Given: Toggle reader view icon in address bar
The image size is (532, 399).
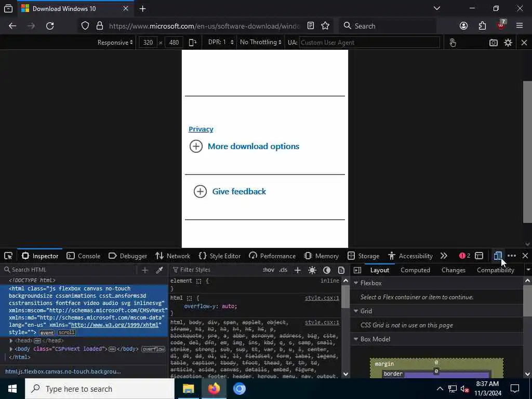Looking at the screenshot, I should point(311,26).
